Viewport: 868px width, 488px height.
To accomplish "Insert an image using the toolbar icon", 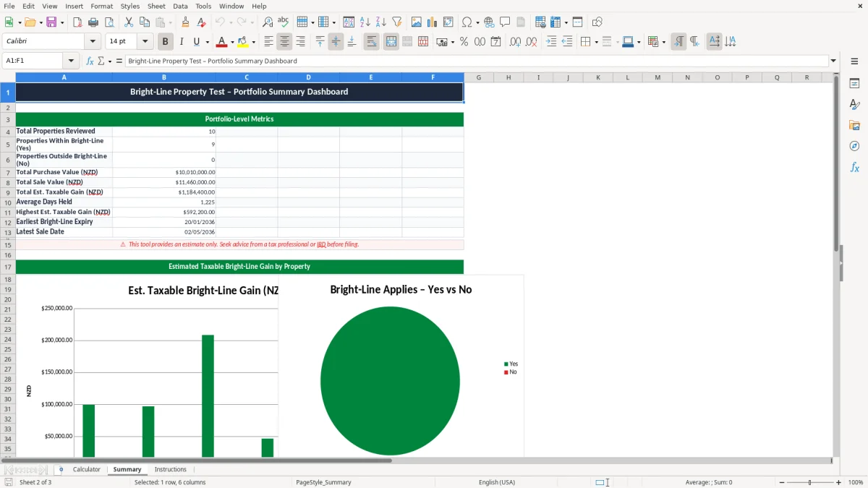I will click(x=417, y=22).
